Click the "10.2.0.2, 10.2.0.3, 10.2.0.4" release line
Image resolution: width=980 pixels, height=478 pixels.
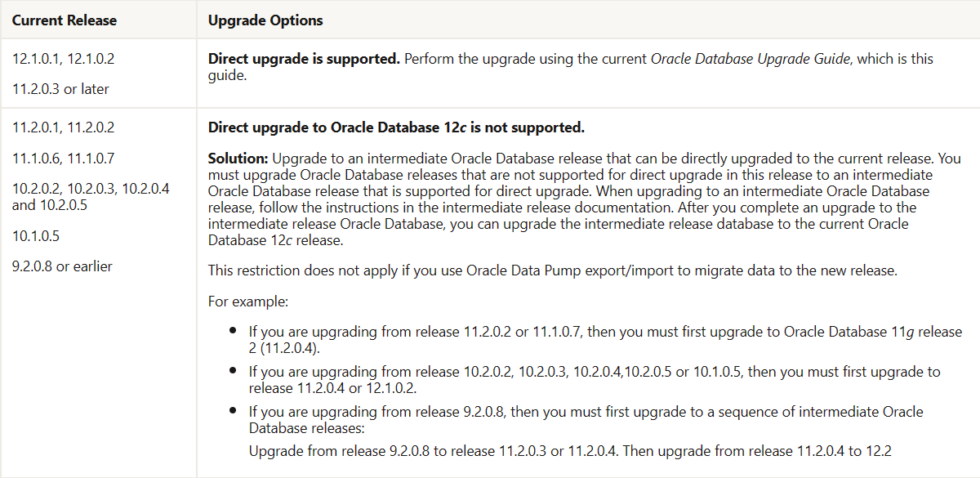pyautogui.click(x=91, y=189)
